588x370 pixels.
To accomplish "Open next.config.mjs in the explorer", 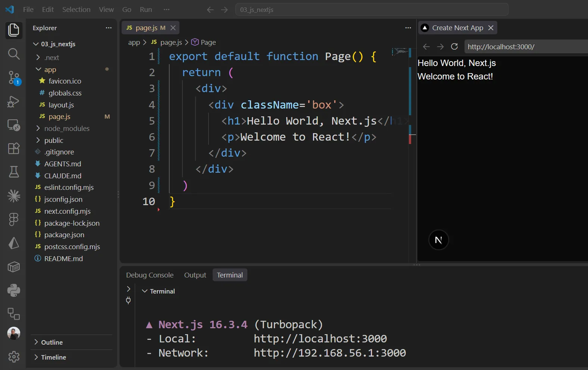I will (68, 211).
